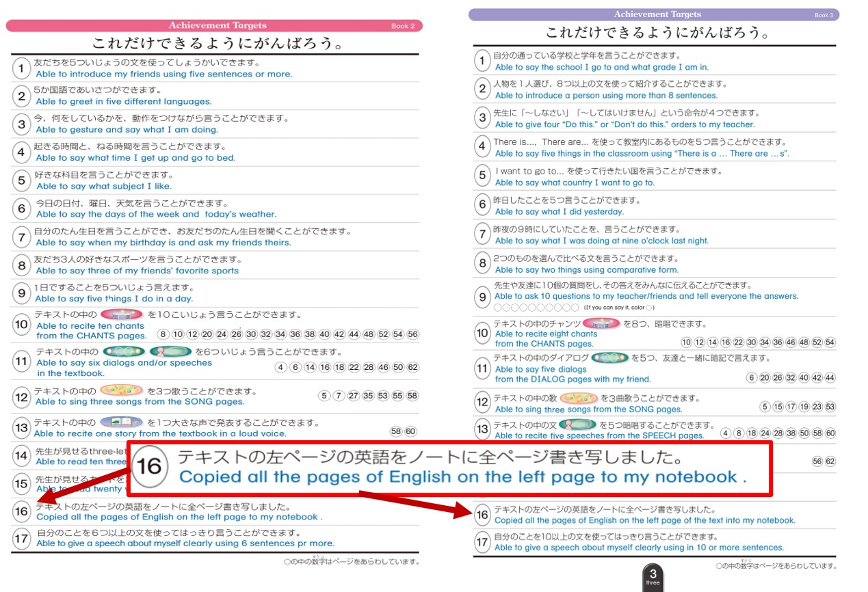Click page number 8 in Book 2 chants row

tap(163, 334)
